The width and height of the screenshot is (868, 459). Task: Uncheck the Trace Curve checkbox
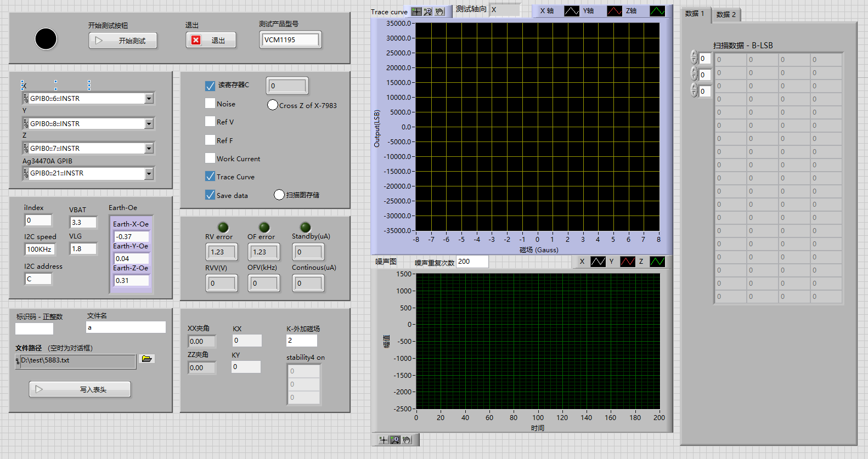coord(210,177)
